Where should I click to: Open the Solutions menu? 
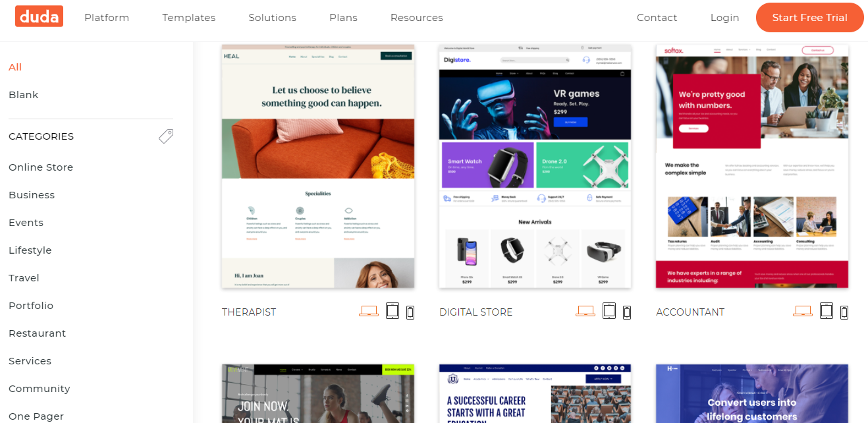273,18
